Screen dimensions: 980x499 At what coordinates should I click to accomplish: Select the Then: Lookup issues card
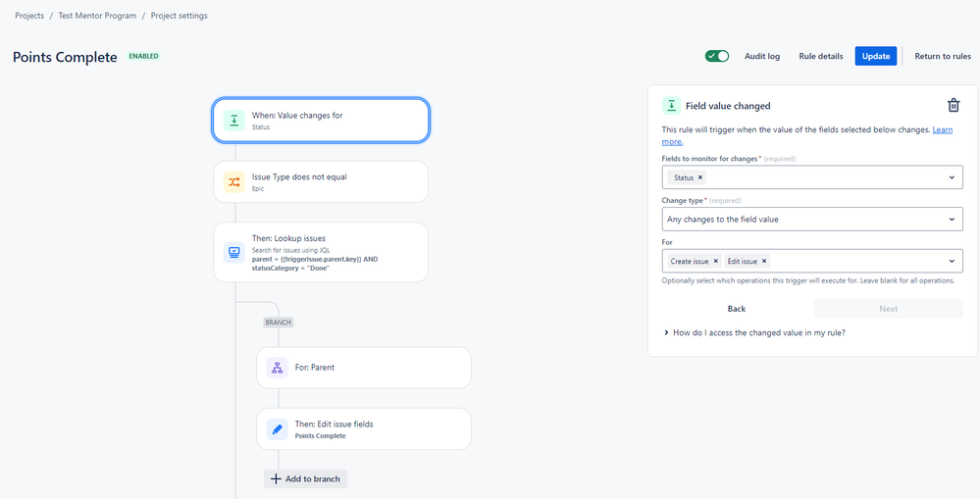tap(321, 252)
